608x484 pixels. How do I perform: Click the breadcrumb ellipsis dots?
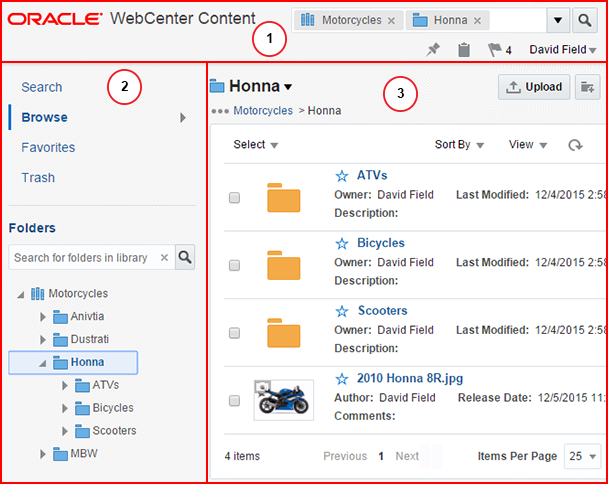(x=220, y=111)
